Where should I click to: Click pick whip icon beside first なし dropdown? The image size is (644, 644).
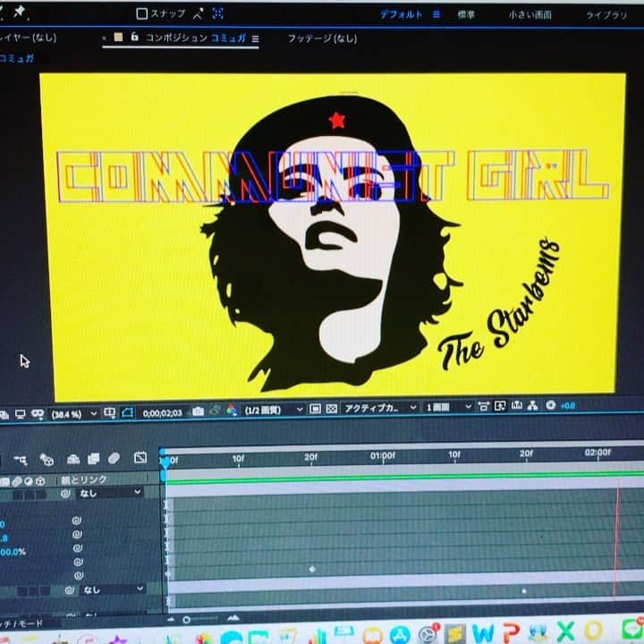pyautogui.click(x=65, y=493)
